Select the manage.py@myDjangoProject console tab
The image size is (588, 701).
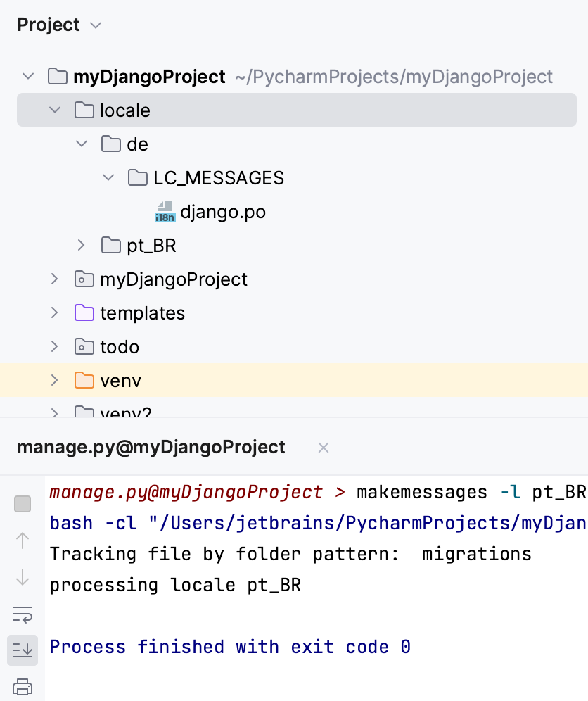[151, 447]
